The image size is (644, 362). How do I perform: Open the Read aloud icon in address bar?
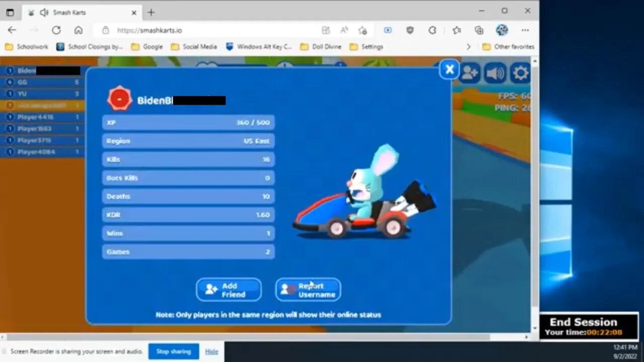click(x=344, y=30)
